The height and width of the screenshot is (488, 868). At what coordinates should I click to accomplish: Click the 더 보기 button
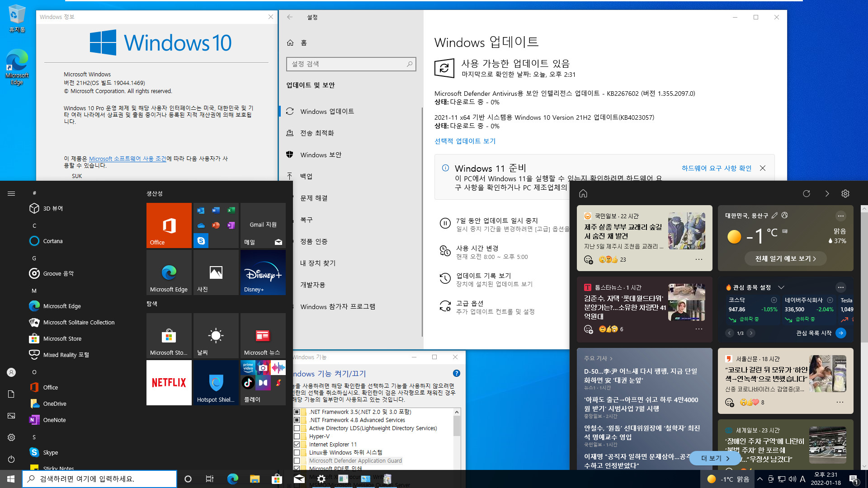pos(715,458)
